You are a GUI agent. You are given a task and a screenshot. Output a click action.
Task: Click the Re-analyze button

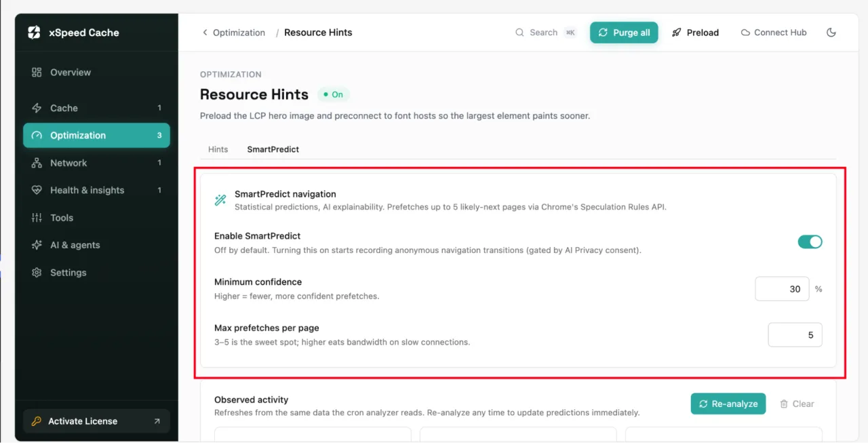[728, 404]
